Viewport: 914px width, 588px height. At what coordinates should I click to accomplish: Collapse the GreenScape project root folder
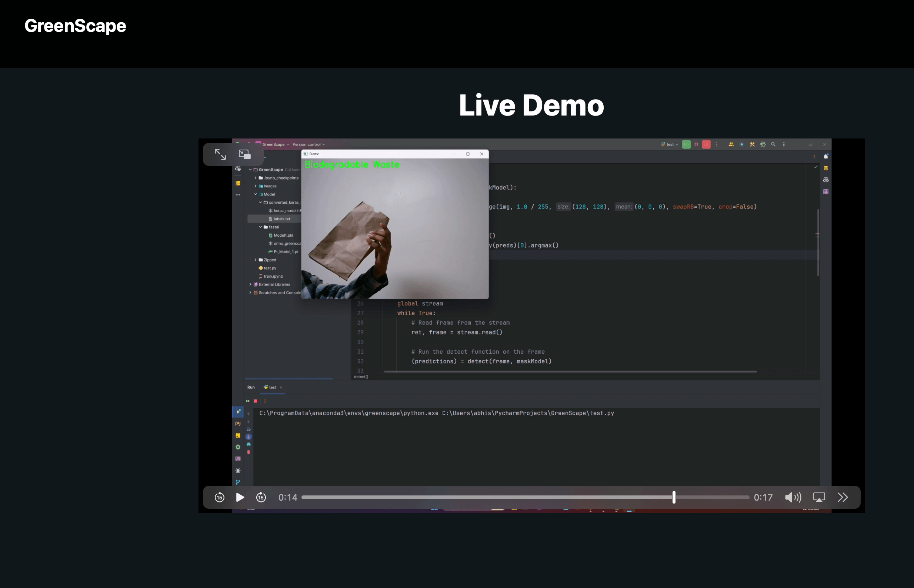coord(250,170)
